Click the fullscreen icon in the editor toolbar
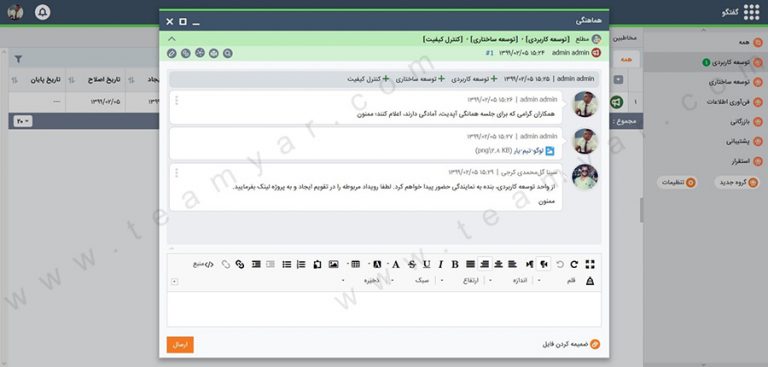 point(590,264)
